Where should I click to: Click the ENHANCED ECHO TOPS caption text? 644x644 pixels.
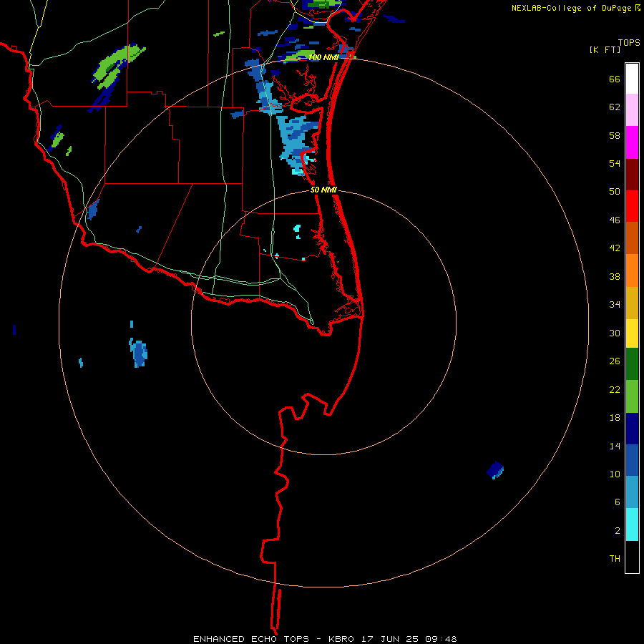pos(251,639)
